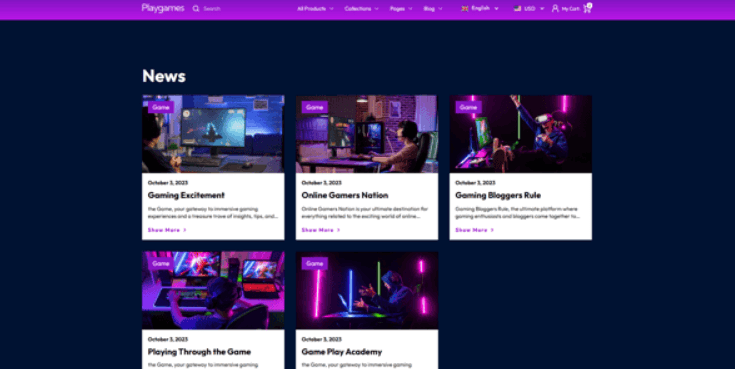Click the date on Game Play Academy card
The image size is (735, 369).
coord(322,339)
